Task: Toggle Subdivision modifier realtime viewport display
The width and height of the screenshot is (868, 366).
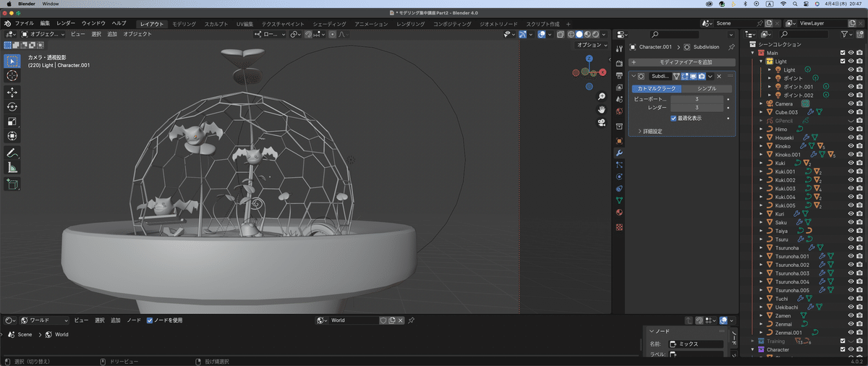Action: pos(693,76)
